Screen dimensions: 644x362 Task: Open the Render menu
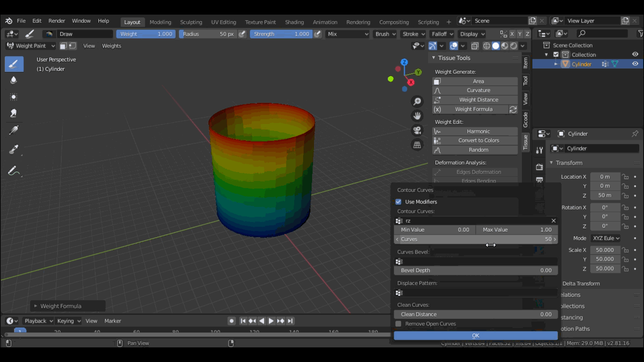57,21
